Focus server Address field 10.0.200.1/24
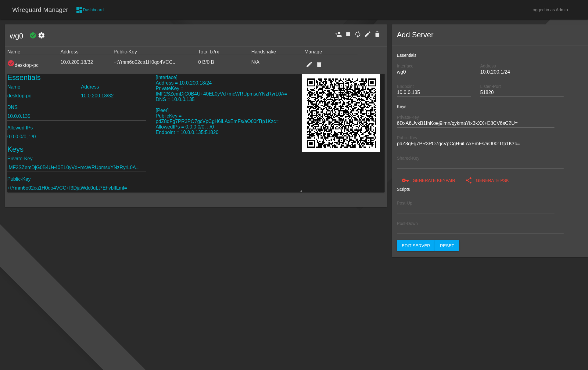The width and height of the screenshot is (588, 370). (517, 72)
